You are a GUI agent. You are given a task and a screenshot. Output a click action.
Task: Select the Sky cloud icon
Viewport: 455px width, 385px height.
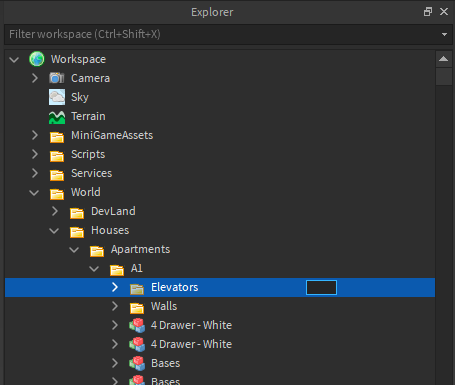click(57, 97)
